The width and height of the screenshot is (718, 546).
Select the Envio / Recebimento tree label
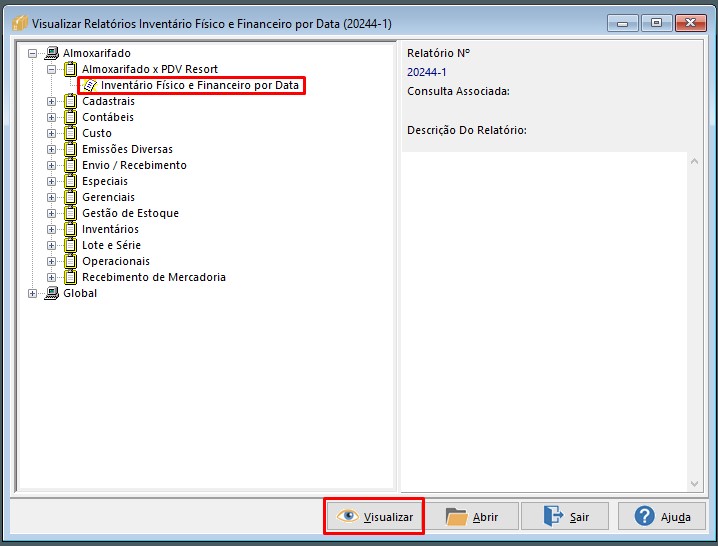(134, 165)
